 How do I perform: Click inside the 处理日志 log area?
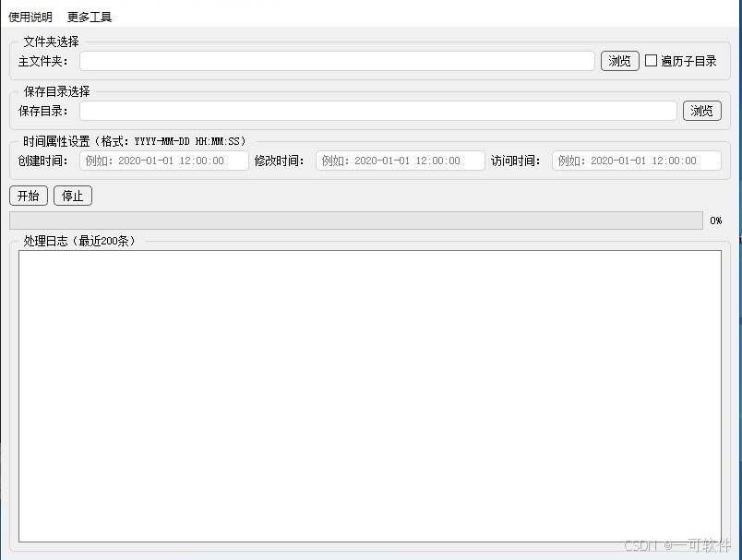click(370, 397)
